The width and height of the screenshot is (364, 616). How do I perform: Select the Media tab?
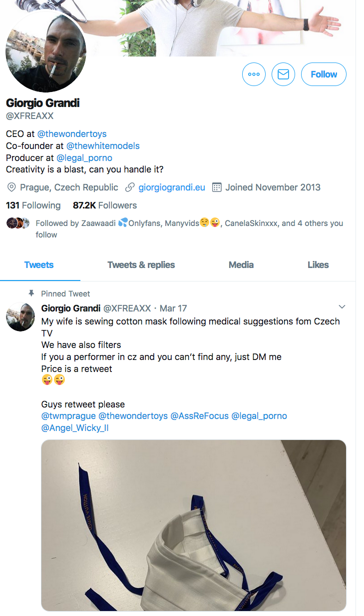point(241,265)
